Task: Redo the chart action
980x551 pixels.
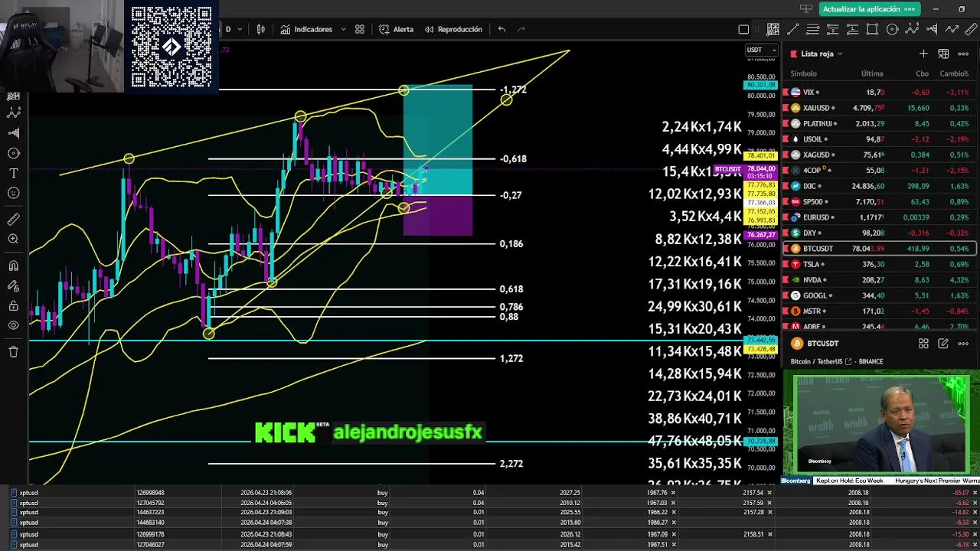Action: click(521, 29)
